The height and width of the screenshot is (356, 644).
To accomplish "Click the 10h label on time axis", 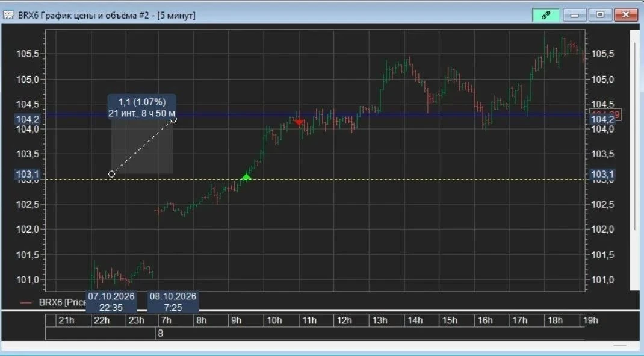I will point(274,320).
